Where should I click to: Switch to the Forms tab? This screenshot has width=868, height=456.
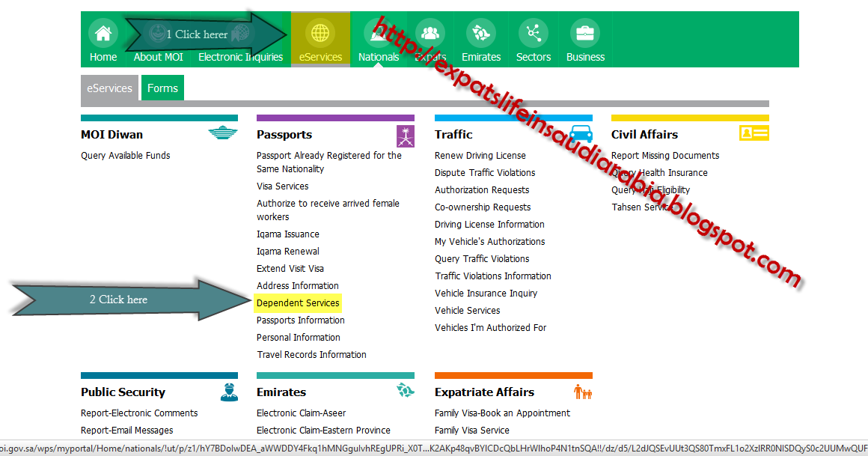(162, 88)
